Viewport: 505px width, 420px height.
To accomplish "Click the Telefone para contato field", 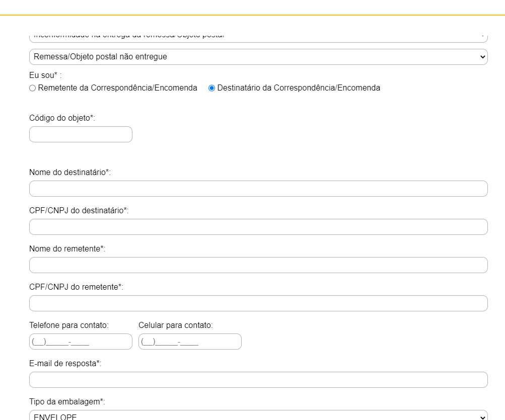I will click(x=81, y=342).
